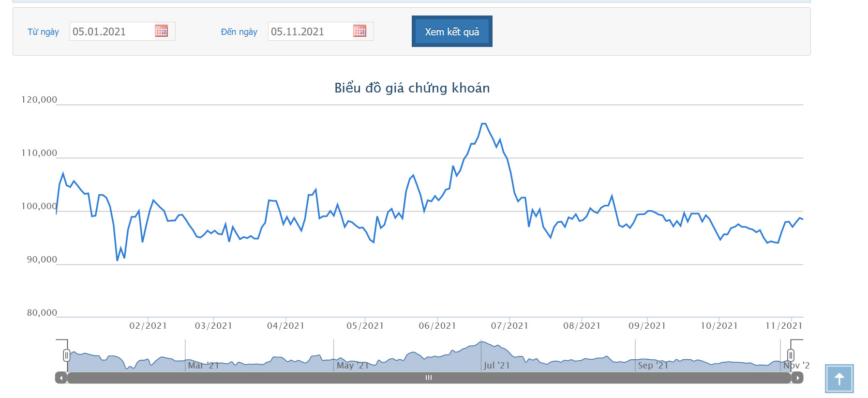Click the right scroll arrow of navigator
This screenshot has width=868, height=398.
pyautogui.click(x=797, y=378)
